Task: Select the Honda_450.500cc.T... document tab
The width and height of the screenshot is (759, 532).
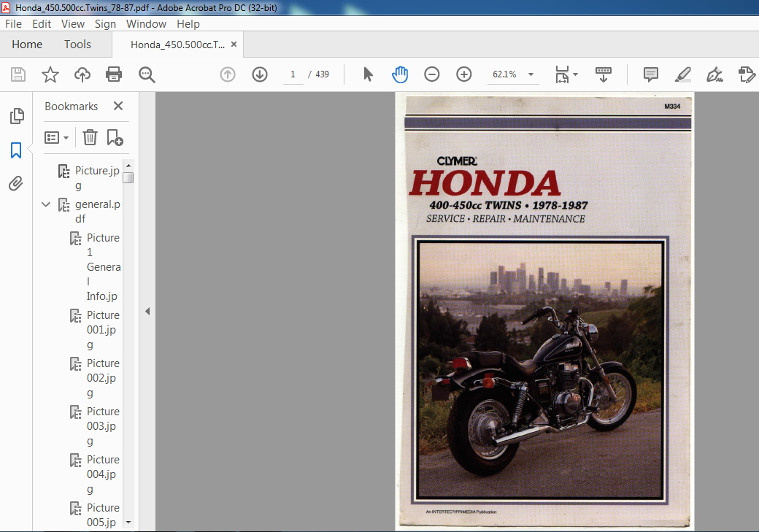Action: tap(177, 45)
